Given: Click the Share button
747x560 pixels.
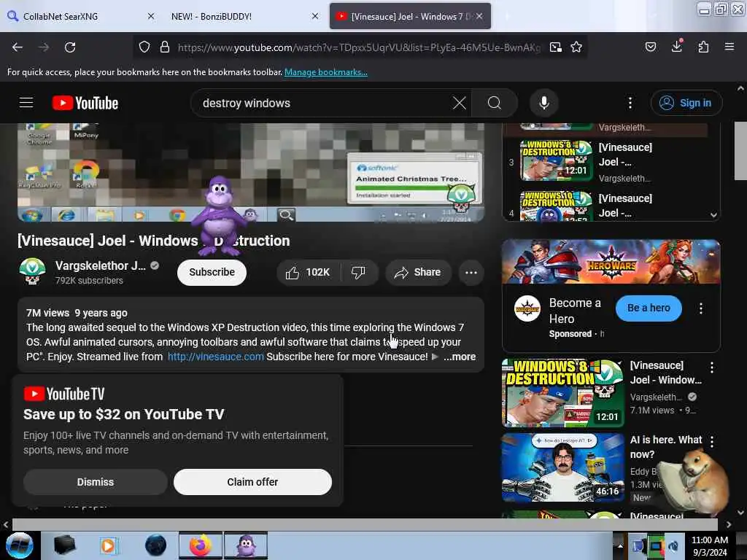Looking at the screenshot, I should point(418,273).
